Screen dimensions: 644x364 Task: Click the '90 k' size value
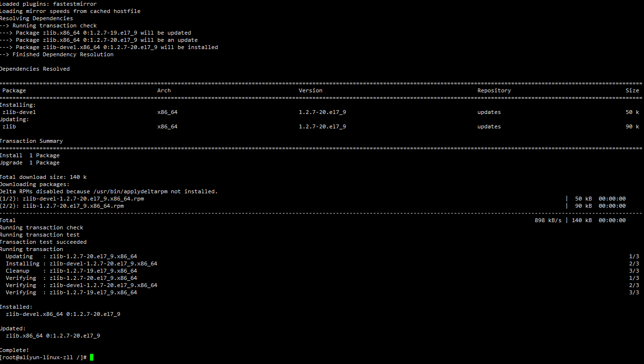tap(632, 126)
